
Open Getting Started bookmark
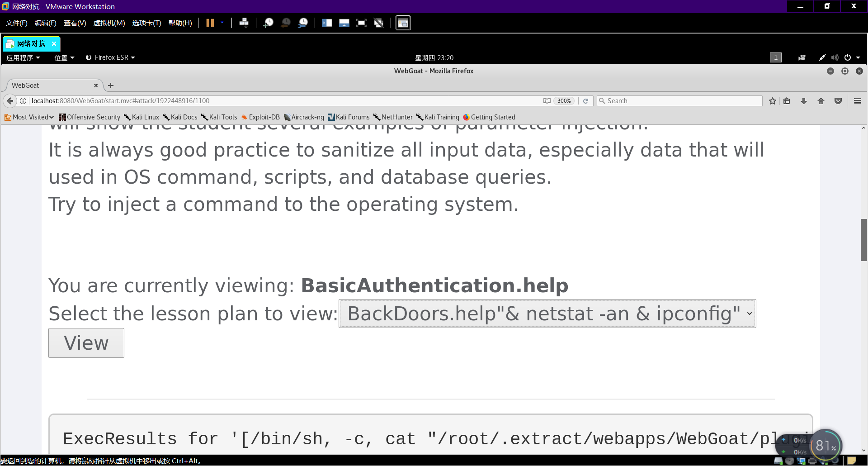(489, 117)
